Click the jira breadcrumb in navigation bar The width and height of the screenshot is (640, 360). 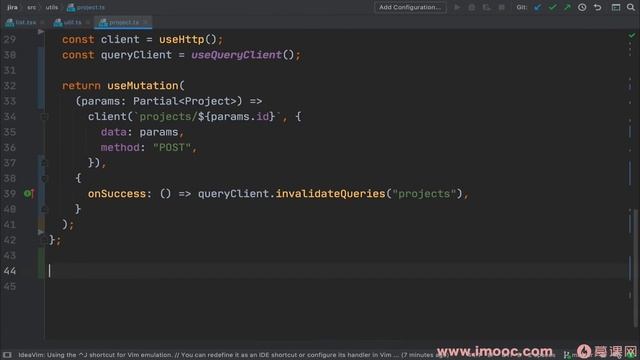coord(12,7)
